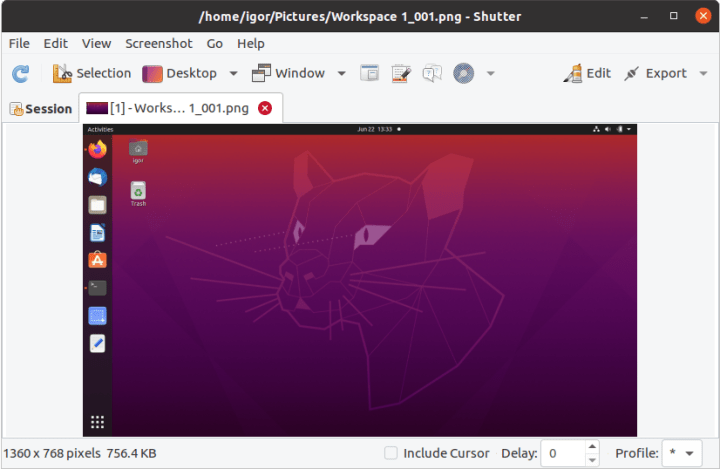Click Terminal icon in the previewed dock
720x469 pixels.
click(97, 288)
